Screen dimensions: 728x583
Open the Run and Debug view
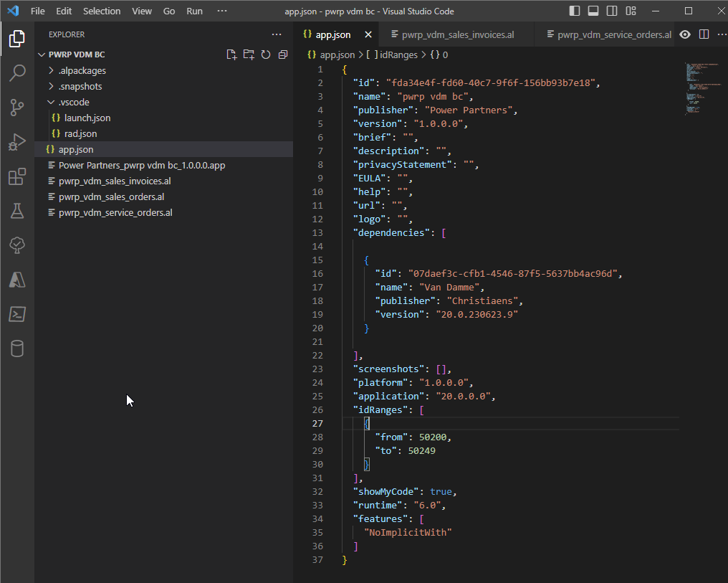pyautogui.click(x=17, y=142)
